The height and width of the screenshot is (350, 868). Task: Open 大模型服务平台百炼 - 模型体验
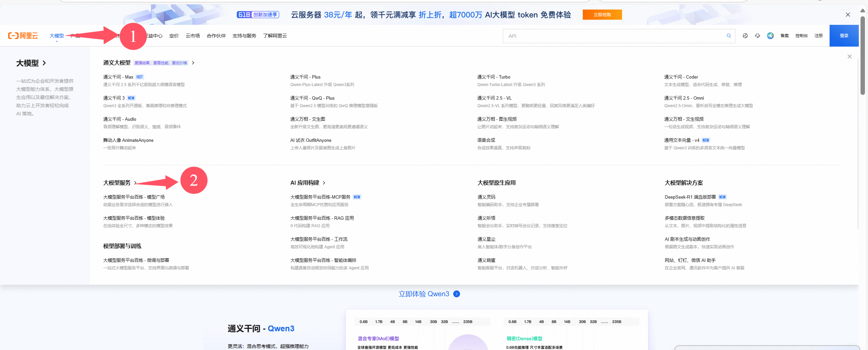pos(134,218)
